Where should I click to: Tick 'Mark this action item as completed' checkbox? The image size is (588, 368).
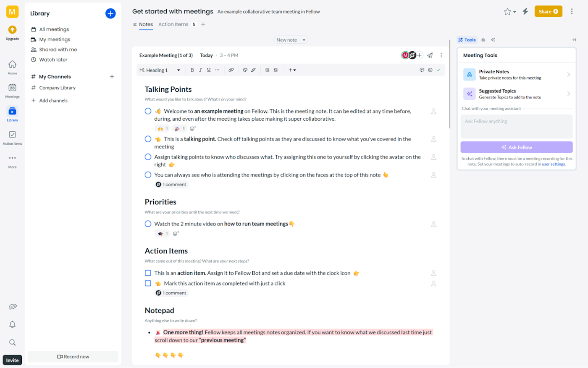tap(148, 283)
